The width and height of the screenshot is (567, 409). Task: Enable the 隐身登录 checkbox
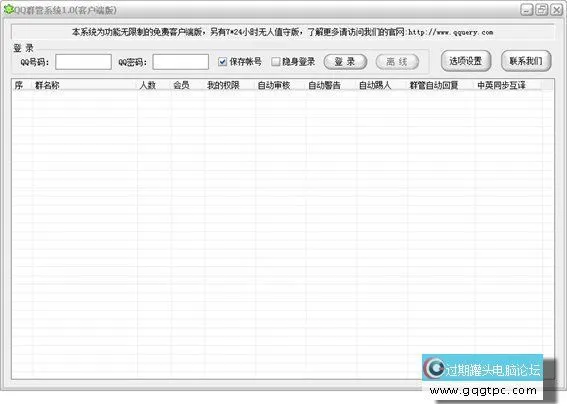pyautogui.click(x=276, y=62)
